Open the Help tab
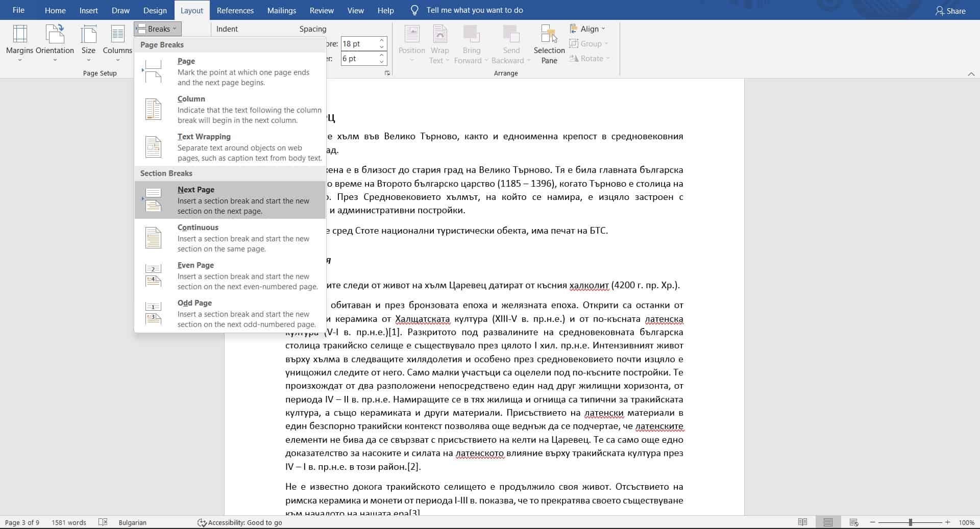This screenshot has width=980, height=529. pos(386,10)
